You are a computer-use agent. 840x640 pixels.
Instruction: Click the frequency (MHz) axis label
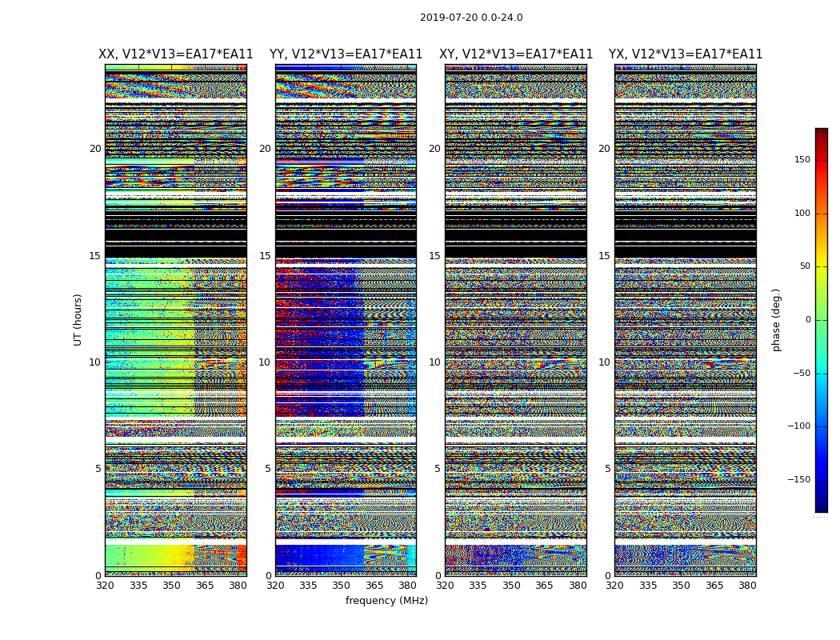coord(386,601)
